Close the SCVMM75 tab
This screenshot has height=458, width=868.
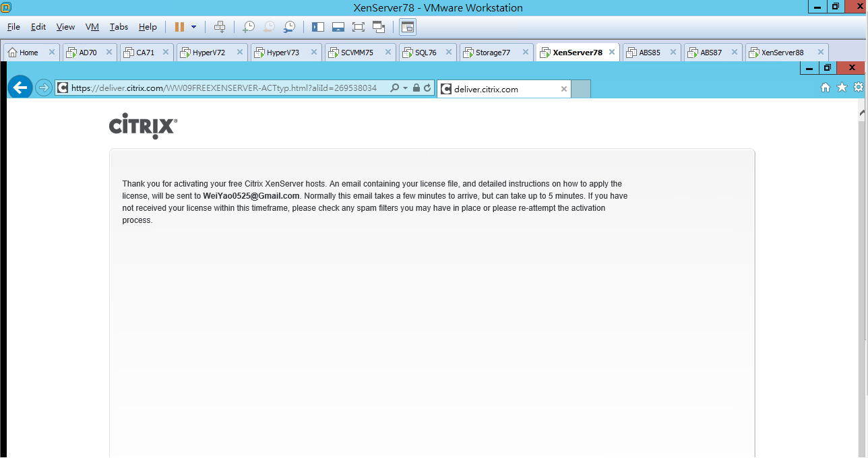[x=388, y=53]
